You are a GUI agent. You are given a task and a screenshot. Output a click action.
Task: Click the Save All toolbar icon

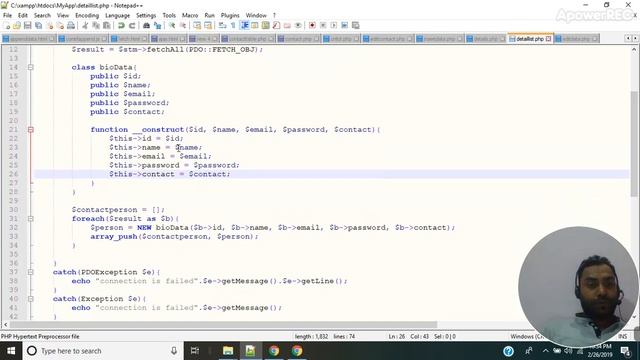pos(38,25)
